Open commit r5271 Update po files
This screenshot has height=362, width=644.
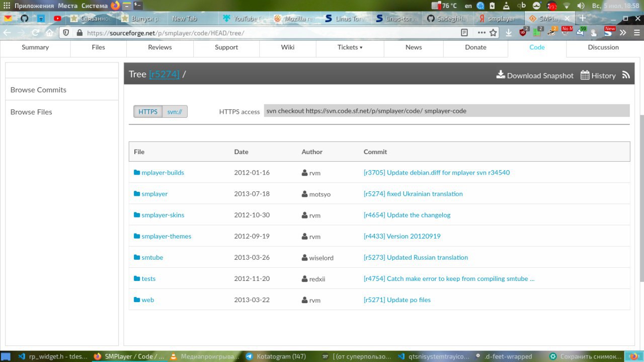(397, 300)
